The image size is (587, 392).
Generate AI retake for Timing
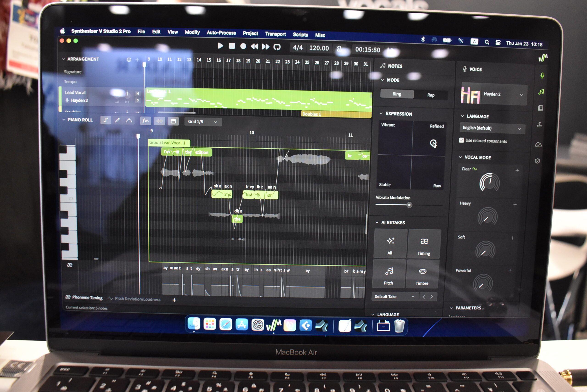click(424, 244)
